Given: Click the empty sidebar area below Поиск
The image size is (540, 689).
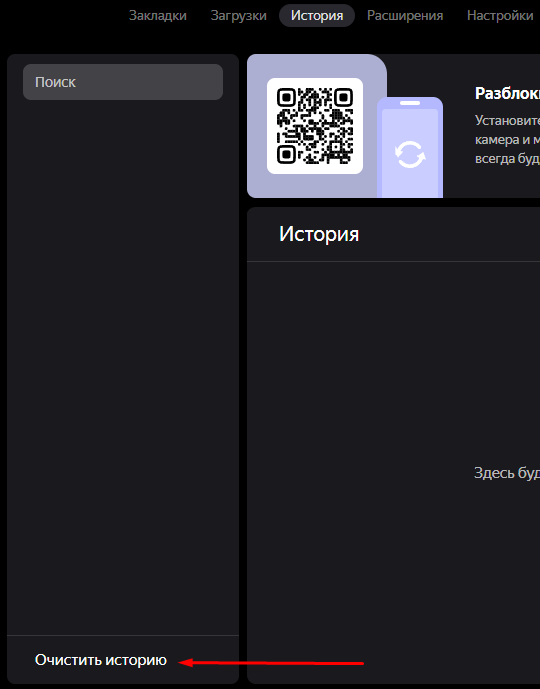Looking at the screenshot, I should [x=123, y=367].
